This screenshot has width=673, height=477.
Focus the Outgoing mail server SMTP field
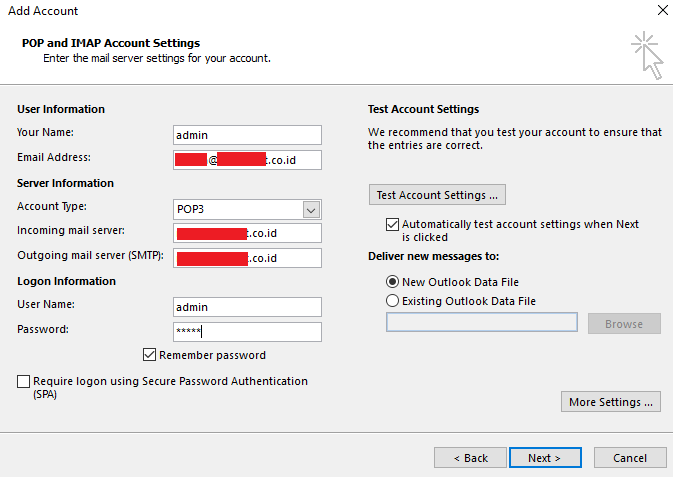[x=247, y=258]
